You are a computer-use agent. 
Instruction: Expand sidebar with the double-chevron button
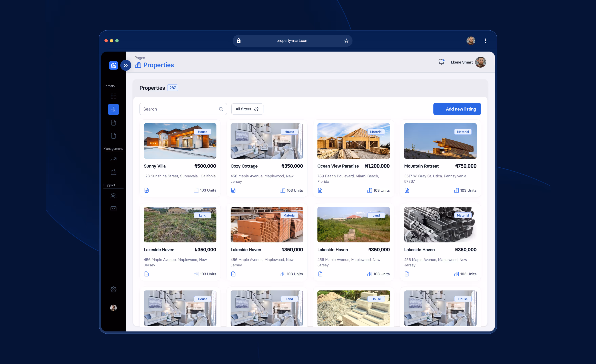point(126,65)
